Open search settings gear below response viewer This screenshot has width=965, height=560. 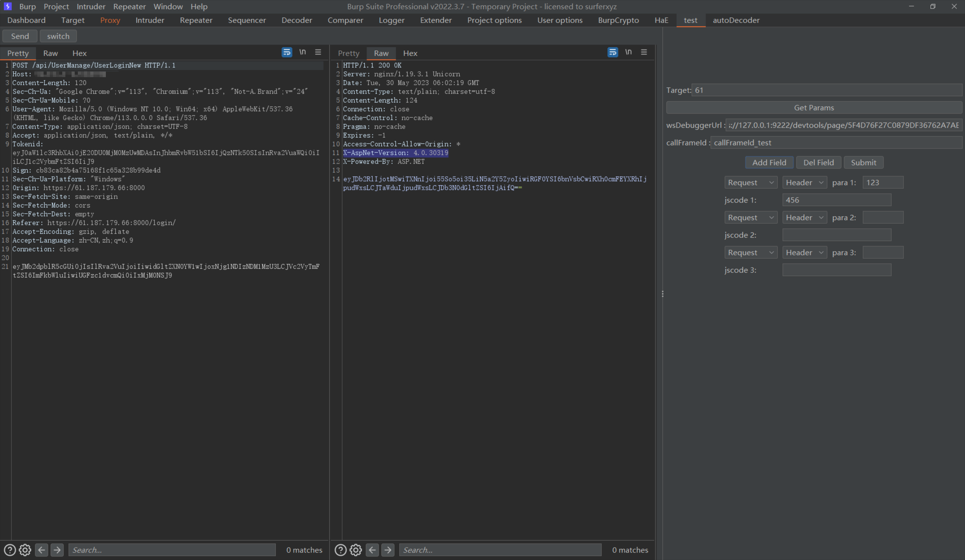[356, 550]
